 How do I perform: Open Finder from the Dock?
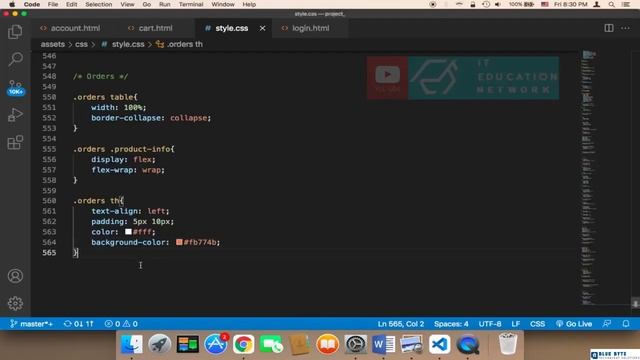pos(131,344)
